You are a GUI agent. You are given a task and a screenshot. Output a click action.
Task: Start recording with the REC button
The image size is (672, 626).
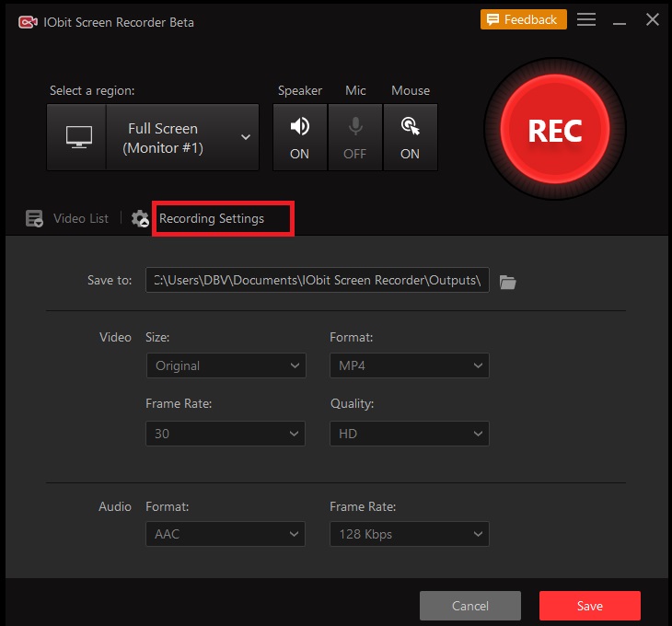(x=555, y=129)
